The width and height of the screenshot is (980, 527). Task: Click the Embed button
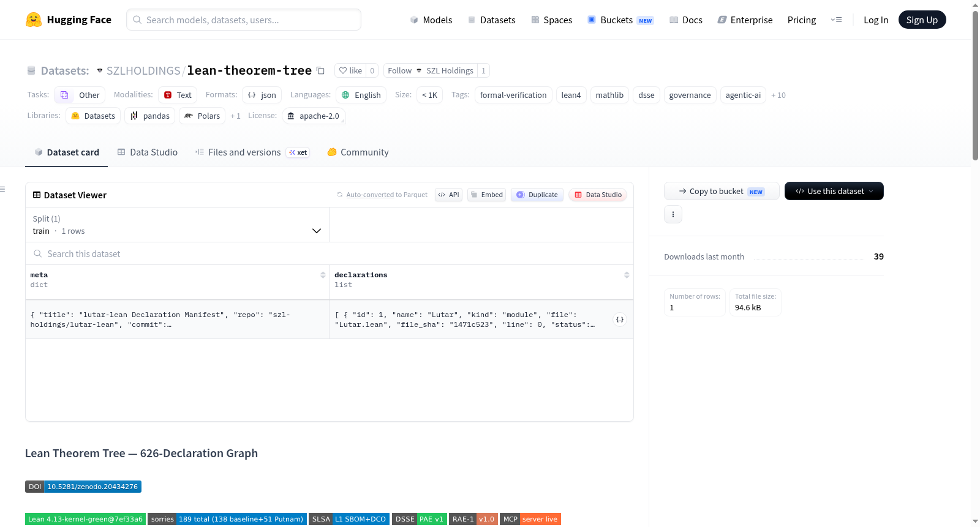tap(486, 195)
